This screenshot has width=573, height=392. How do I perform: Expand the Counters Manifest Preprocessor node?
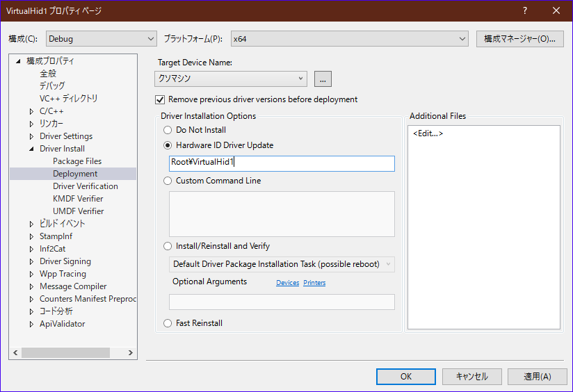click(31, 299)
